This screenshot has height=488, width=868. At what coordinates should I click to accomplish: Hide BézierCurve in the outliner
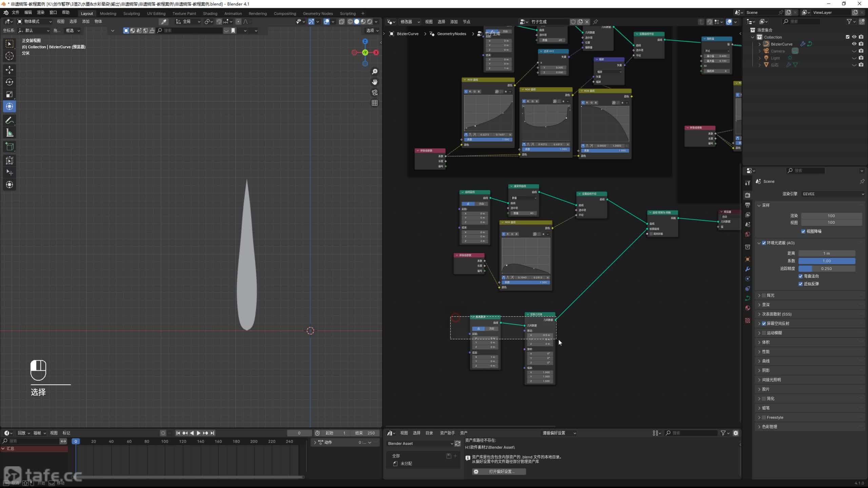click(x=854, y=44)
